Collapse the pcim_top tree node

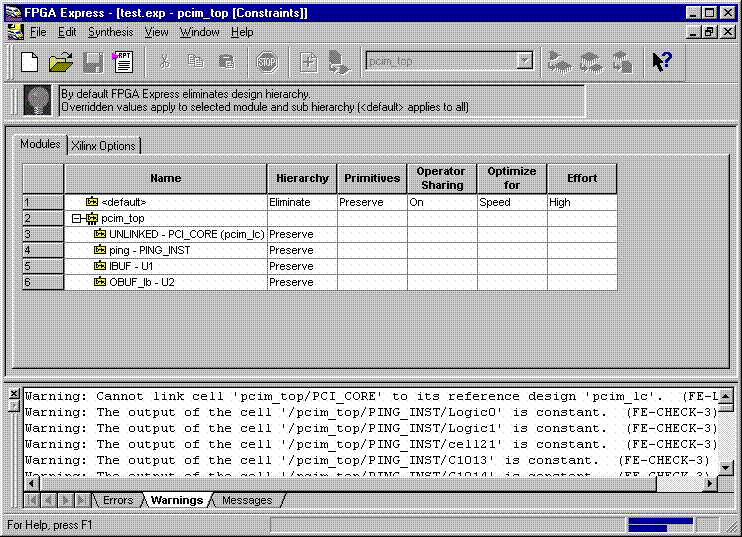click(x=77, y=218)
